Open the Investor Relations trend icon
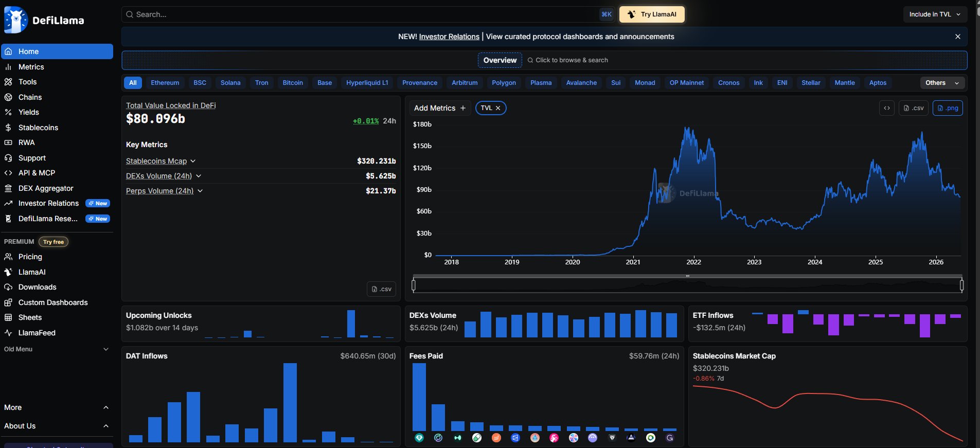The width and height of the screenshot is (980, 448). point(8,203)
